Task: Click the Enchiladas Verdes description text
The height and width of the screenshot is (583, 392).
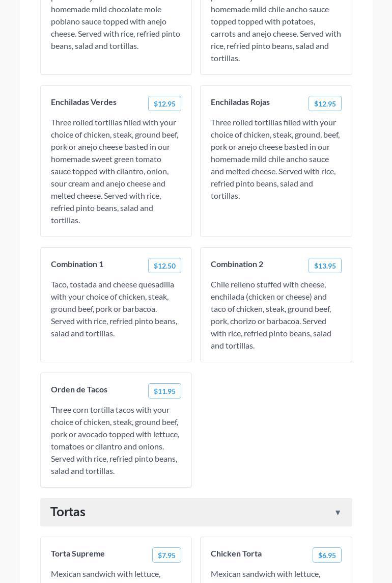Action: (x=116, y=171)
